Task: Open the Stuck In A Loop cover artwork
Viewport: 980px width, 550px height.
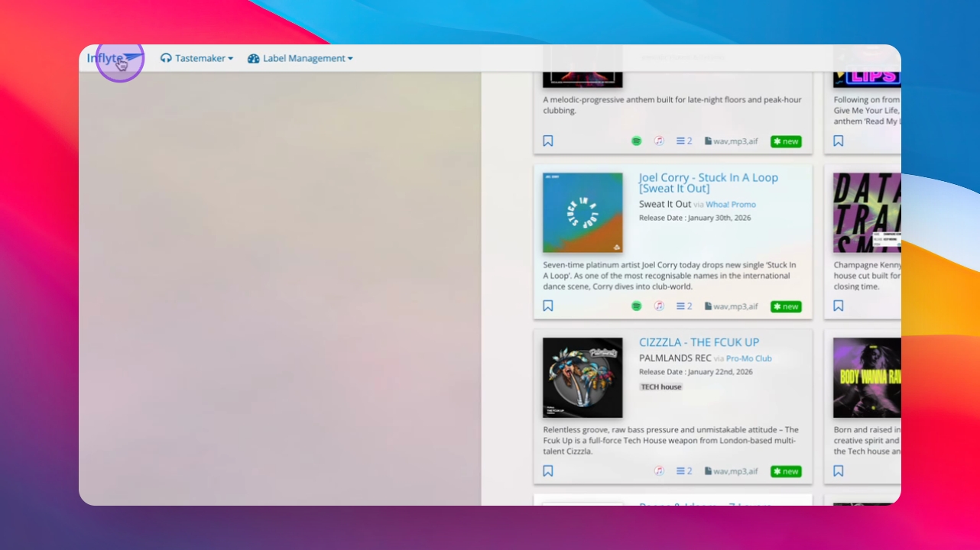Action: point(582,212)
